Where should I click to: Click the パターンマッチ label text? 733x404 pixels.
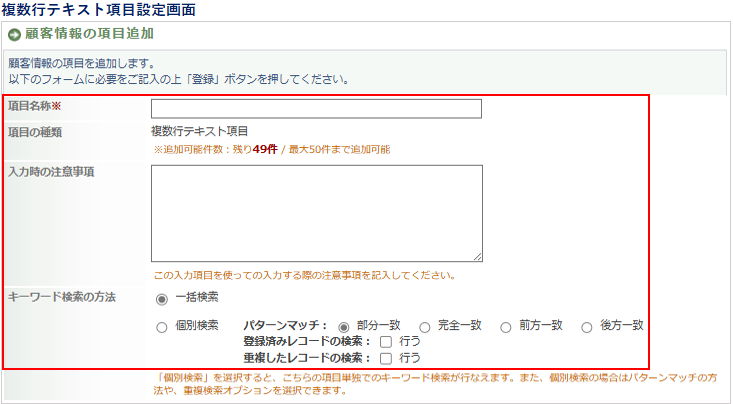coord(285,325)
